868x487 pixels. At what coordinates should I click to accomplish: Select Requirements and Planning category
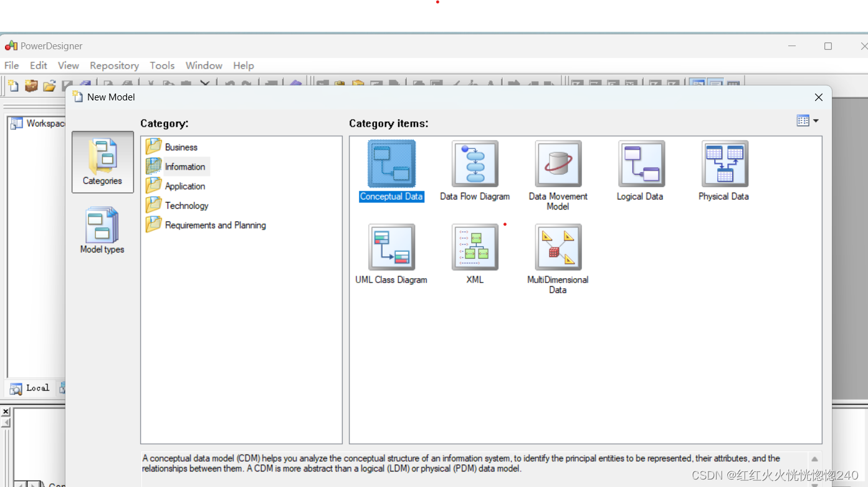click(x=206, y=225)
